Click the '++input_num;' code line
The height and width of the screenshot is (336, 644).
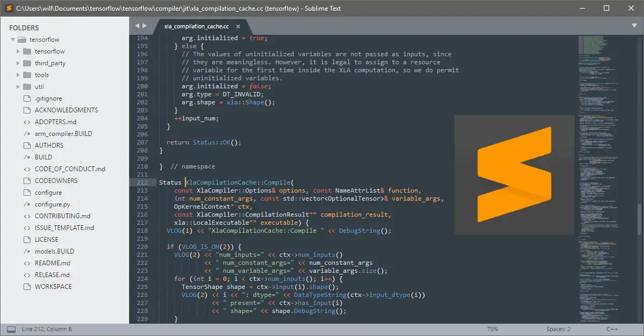tap(196, 118)
